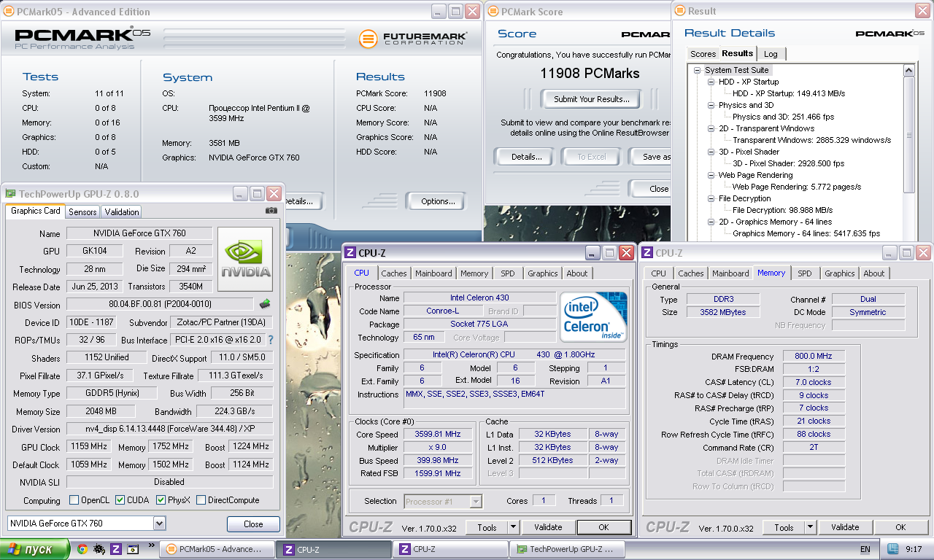
Task: Open Caches tab in CPU-Z CPU window
Action: click(394, 273)
